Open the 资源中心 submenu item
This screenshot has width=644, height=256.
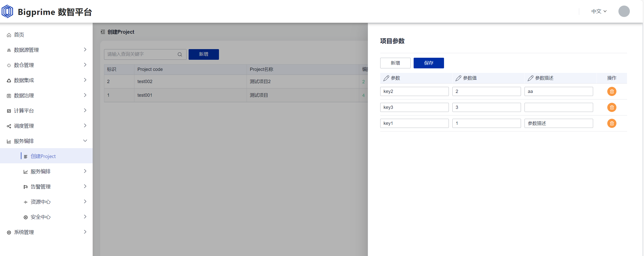pos(46,202)
